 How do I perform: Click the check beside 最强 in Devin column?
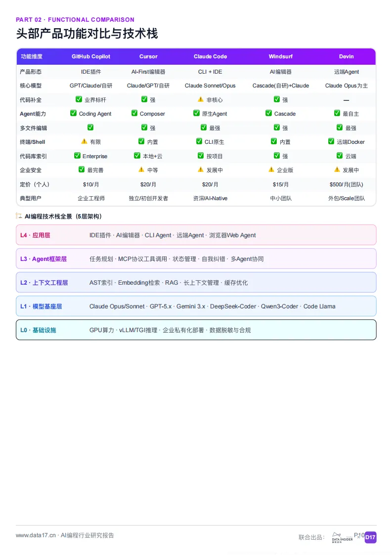(340, 127)
